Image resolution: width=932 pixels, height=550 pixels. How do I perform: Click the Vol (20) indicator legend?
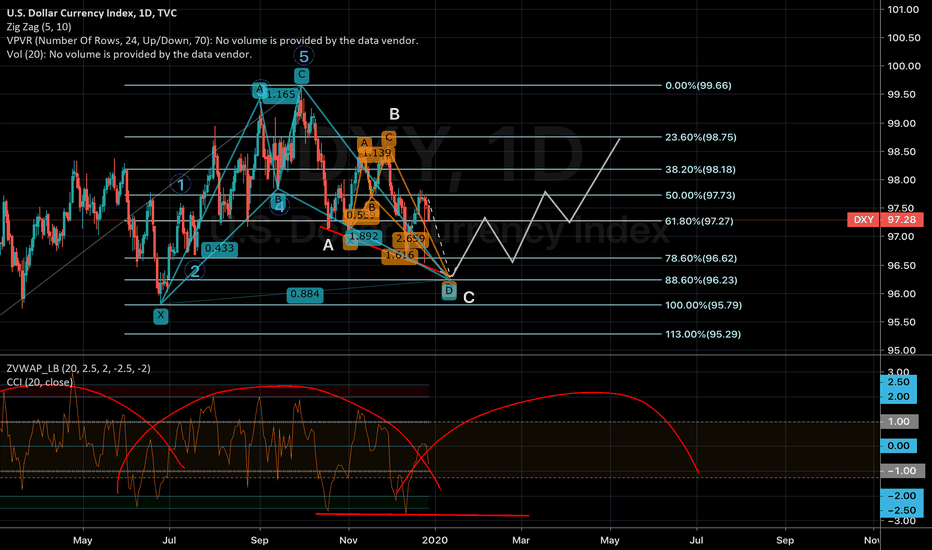(129, 54)
